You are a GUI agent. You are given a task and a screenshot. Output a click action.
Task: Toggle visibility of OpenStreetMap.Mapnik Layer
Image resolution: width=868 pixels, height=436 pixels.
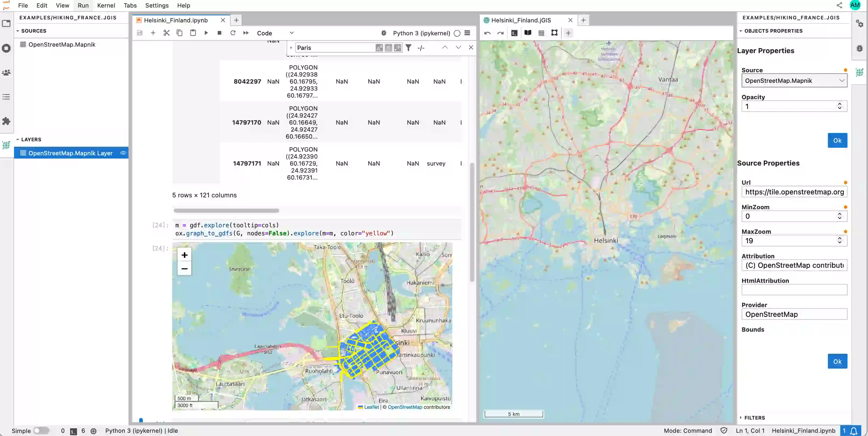[x=123, y=153]
